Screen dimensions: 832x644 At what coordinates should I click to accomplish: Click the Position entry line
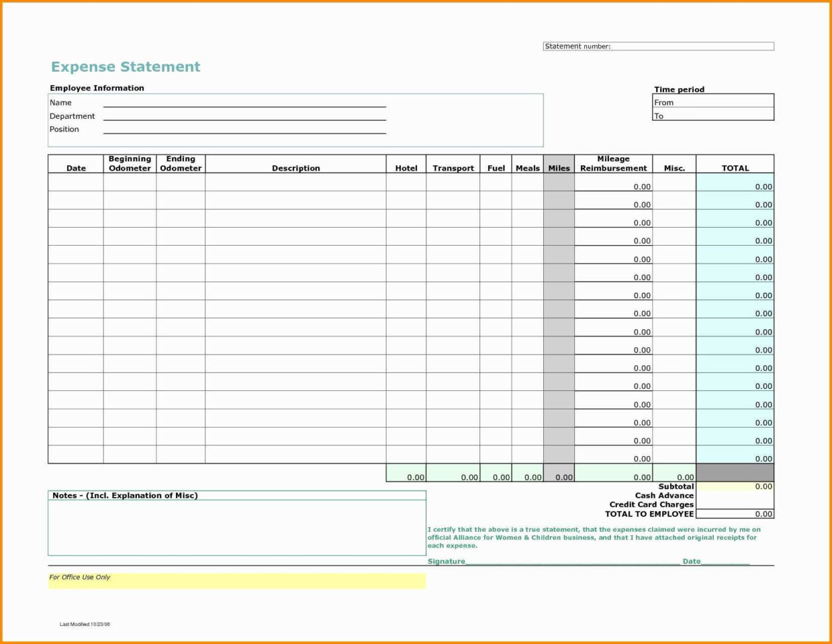(x=246, y=131)
